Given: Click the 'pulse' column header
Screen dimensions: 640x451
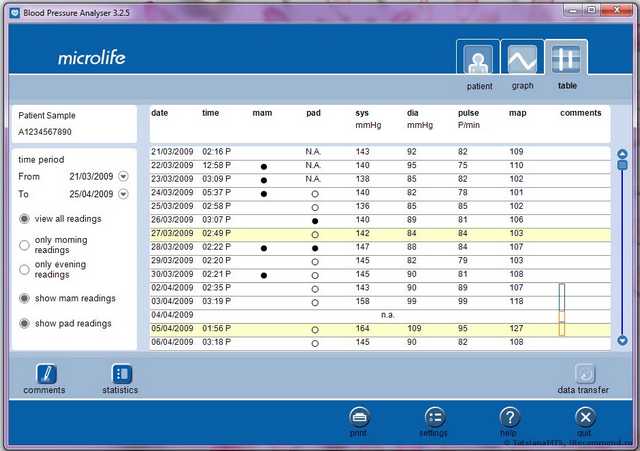Looking at the screenshot, I should (x=469, y=113).
